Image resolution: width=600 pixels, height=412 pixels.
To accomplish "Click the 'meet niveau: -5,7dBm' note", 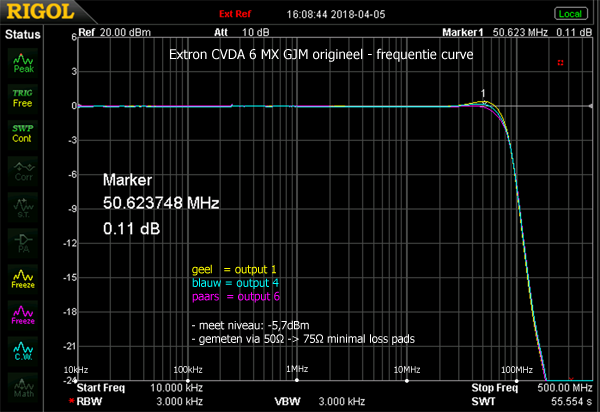I will pyautogui.click(x=251, y=326).
